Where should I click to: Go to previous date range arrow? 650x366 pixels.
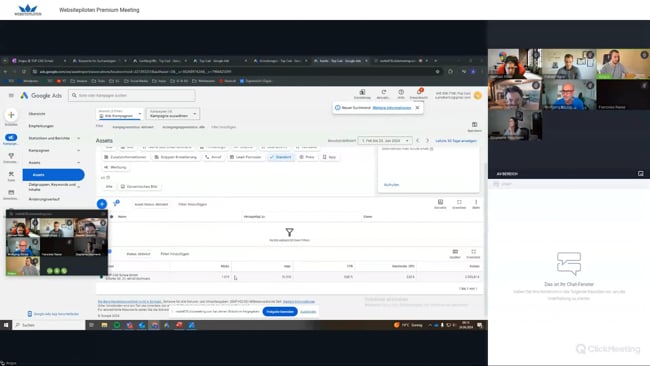417,141
